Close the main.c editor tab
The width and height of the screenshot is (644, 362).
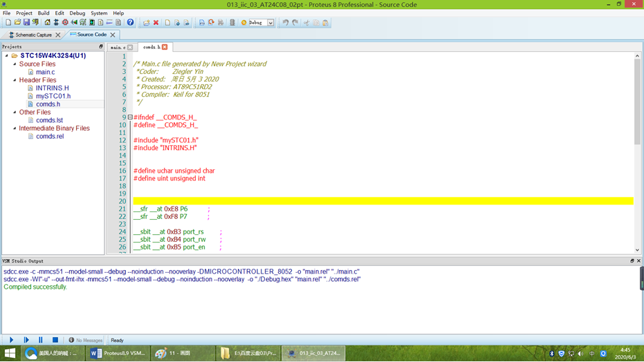tap(130, 48)
